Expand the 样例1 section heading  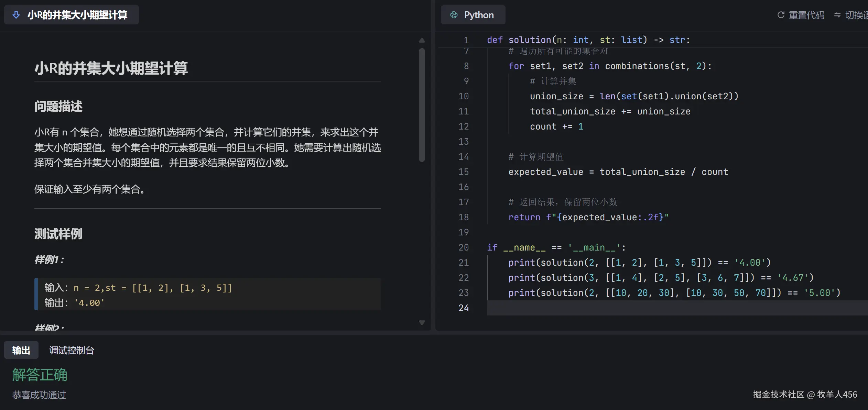[x=48, y=260]
